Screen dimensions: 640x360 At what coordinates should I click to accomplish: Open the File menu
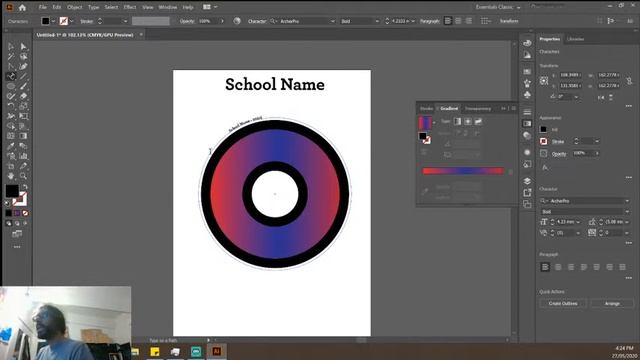click(x=42, y=7)
